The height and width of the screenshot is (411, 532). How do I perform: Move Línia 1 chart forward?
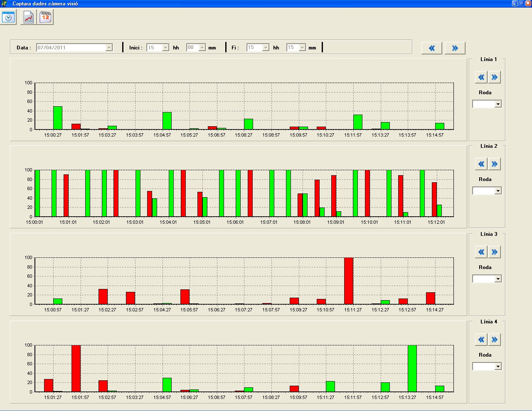[495, 77]
